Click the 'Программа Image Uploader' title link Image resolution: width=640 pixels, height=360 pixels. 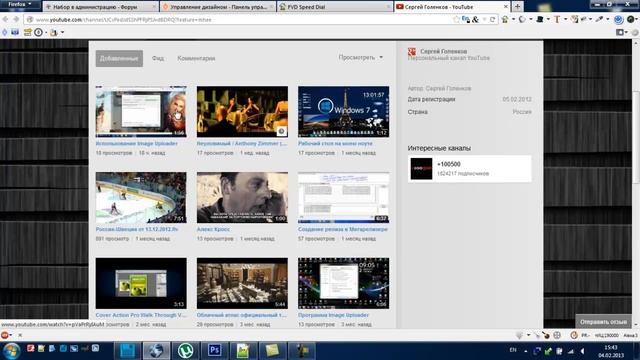[333, 315]
